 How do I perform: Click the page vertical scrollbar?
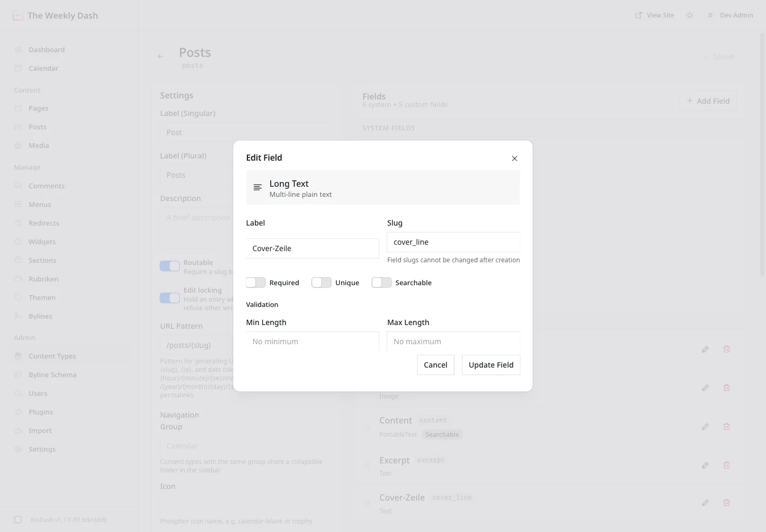pos(762,154)
